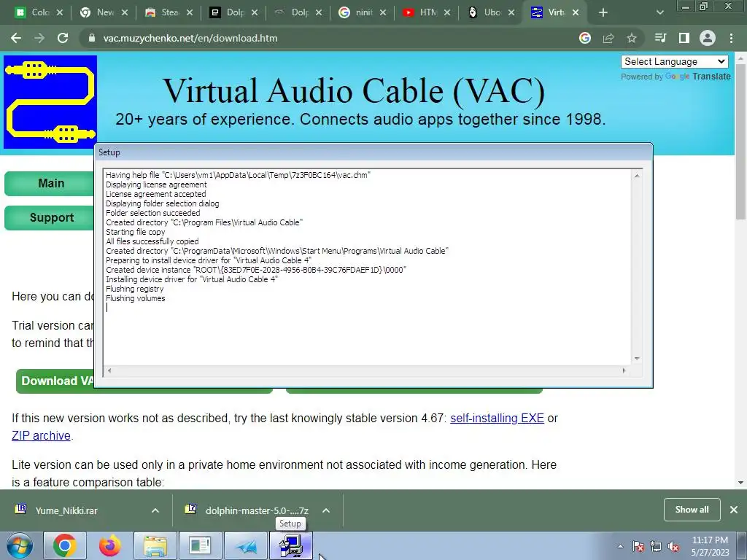Image resolution: width=747 pixels, height=560 pixels.
Task: Open the taskbar clock and date
Action: tap(710, 546)
